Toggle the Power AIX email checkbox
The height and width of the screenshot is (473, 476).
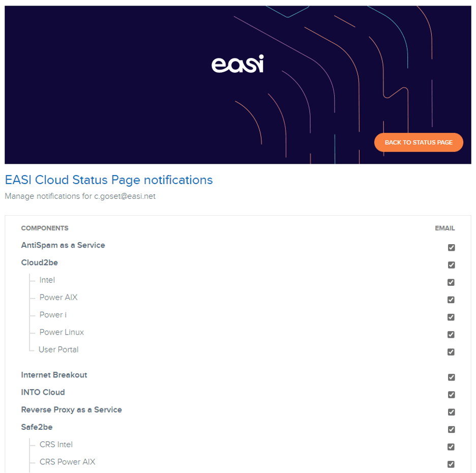click(451, 300)
